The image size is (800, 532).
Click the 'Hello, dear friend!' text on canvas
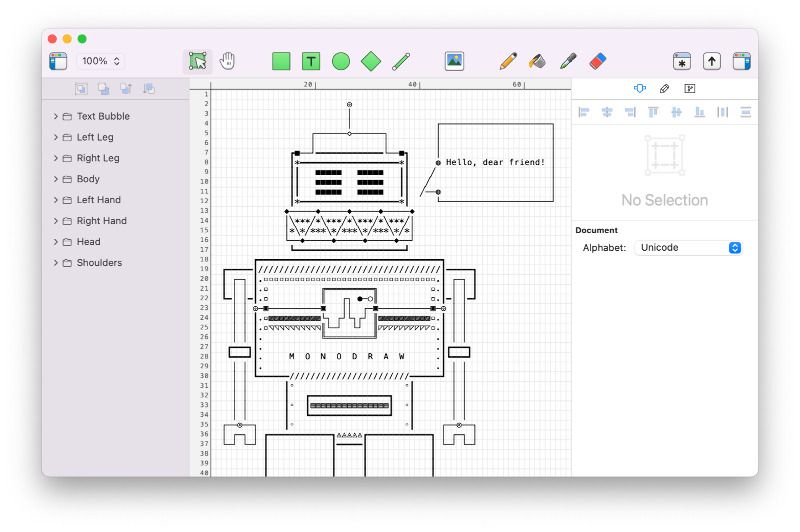pos(495,162)
